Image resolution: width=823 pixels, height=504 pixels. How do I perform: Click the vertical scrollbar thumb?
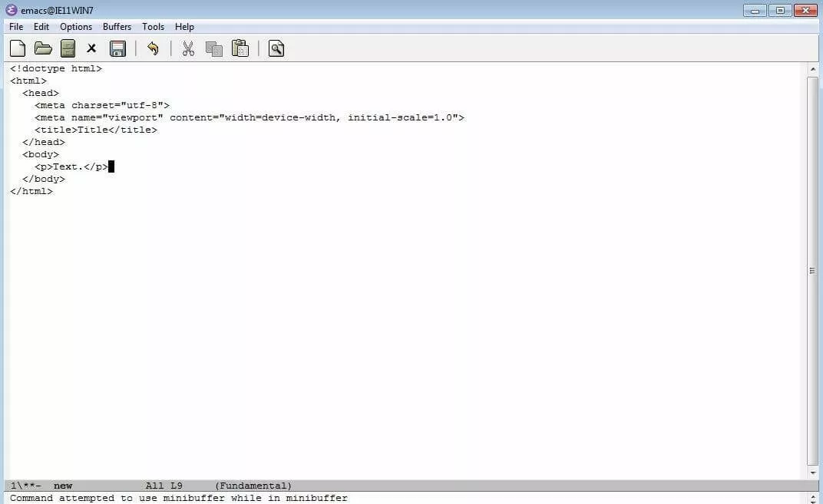[x=812, y=271]
